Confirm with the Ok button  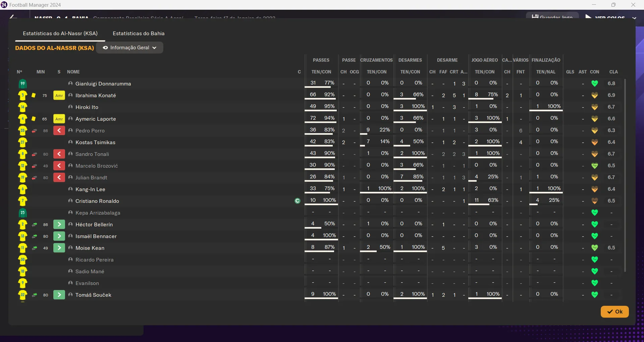614,311
